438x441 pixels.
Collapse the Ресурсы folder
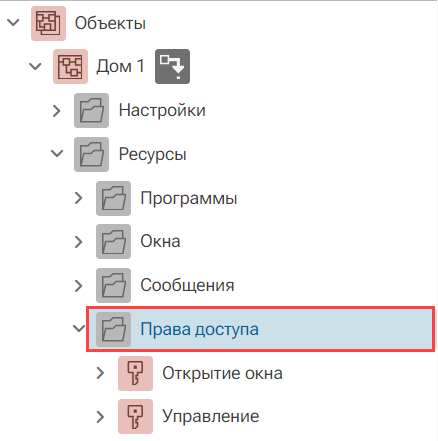pos(57,154)
